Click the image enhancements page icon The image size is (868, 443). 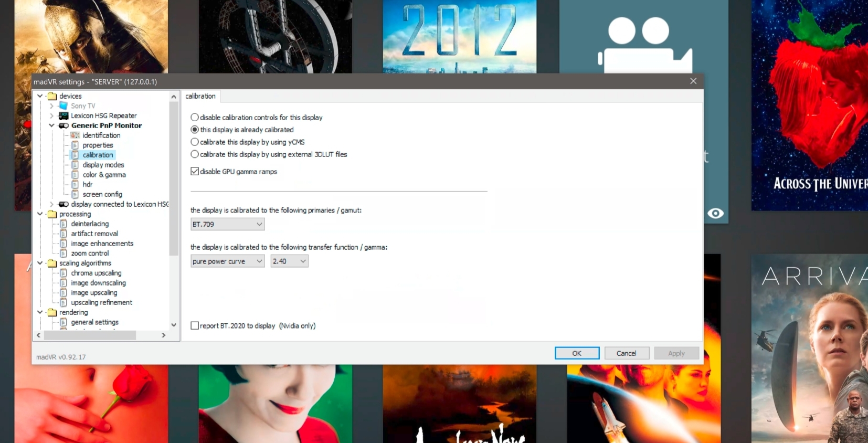click(63, 244)
